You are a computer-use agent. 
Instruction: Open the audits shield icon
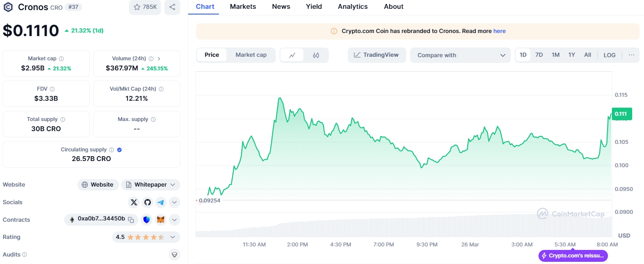[175, 254]
